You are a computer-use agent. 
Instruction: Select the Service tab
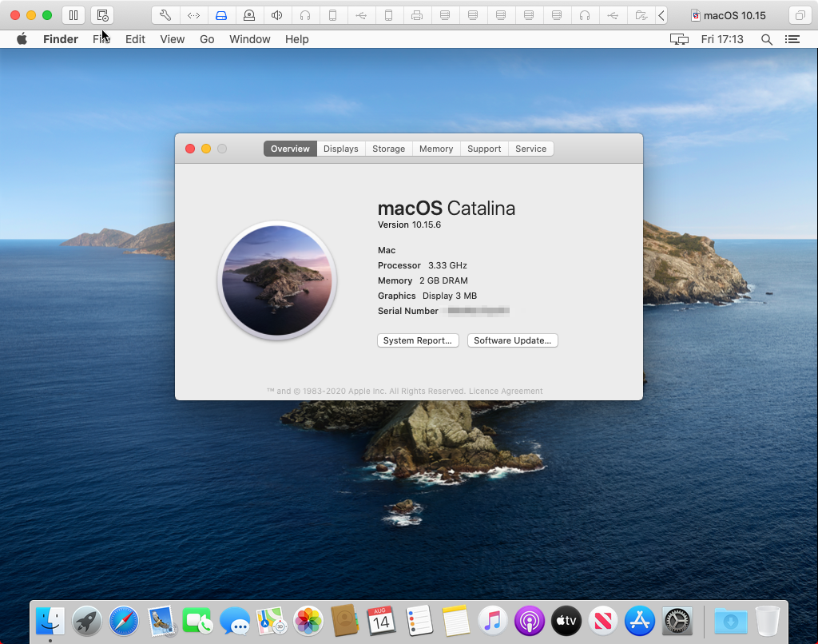pos(530,148)
